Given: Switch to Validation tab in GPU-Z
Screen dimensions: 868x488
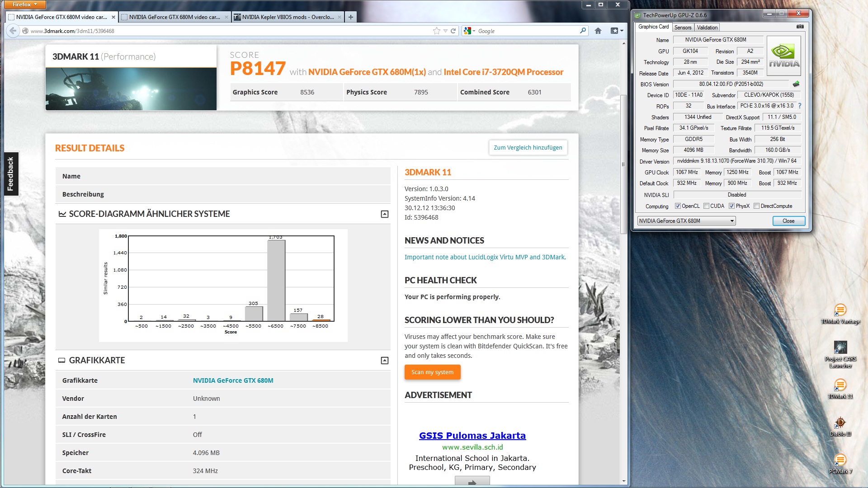Looking at the screenshot, I should (x=707, y=28).
